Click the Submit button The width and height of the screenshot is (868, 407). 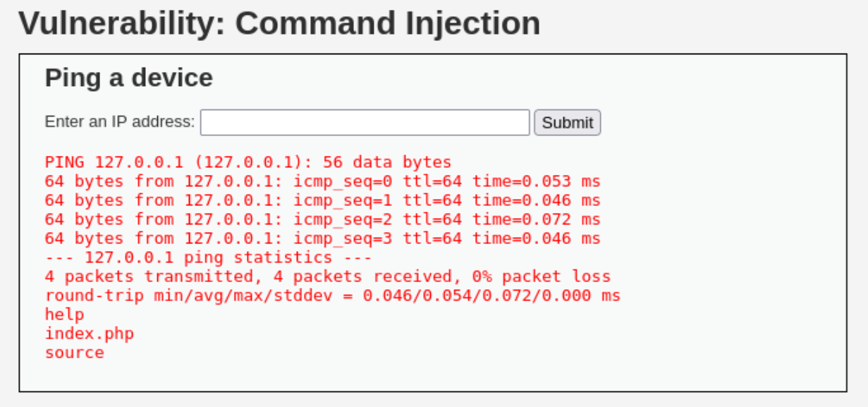tap(568, 123)
